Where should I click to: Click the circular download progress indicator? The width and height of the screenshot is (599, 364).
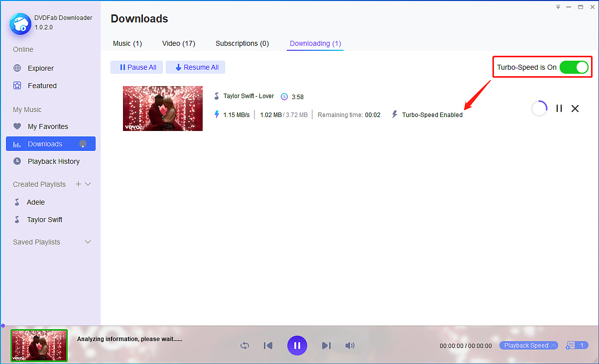[539, 108]
